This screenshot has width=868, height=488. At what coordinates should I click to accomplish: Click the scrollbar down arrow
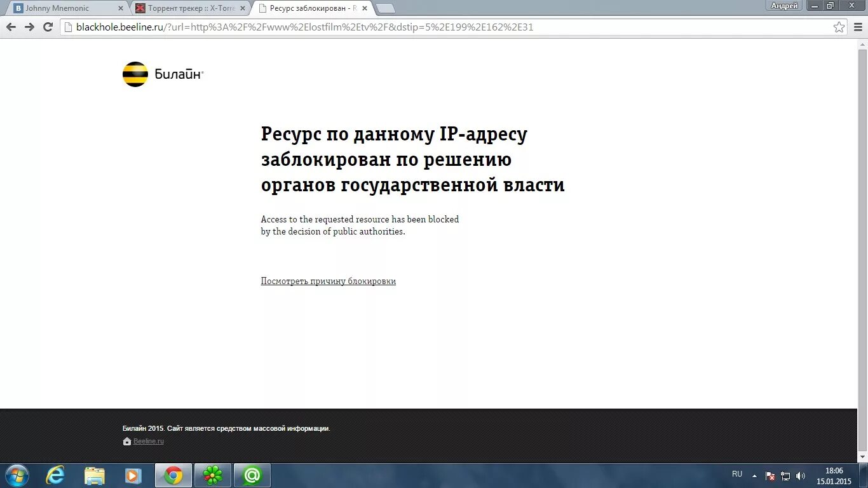point(862,457)
